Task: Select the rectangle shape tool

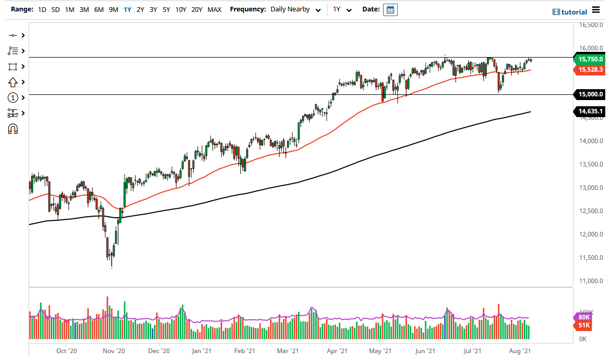Action: point(13,66)
